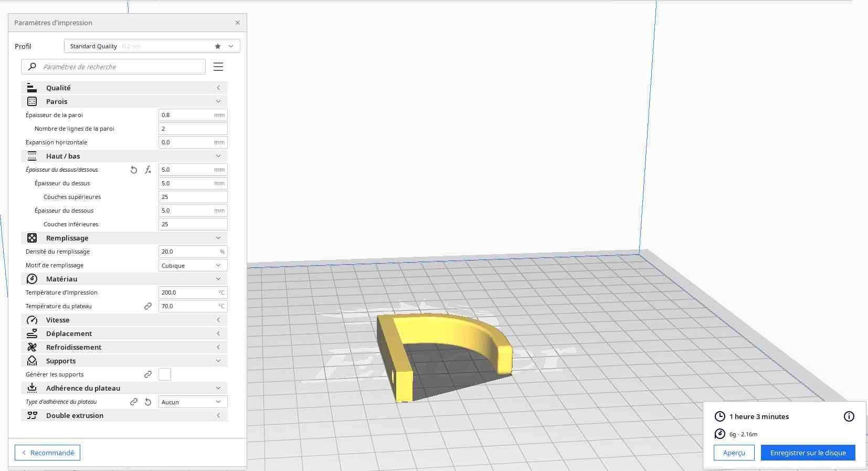Click the search magnifier icon

[x=33, y=67]
